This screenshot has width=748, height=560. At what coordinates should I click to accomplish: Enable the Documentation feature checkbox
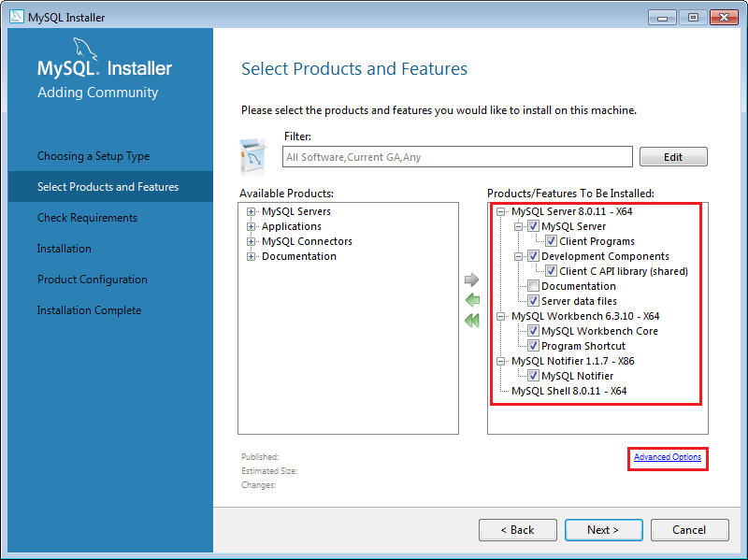[533, 286]
